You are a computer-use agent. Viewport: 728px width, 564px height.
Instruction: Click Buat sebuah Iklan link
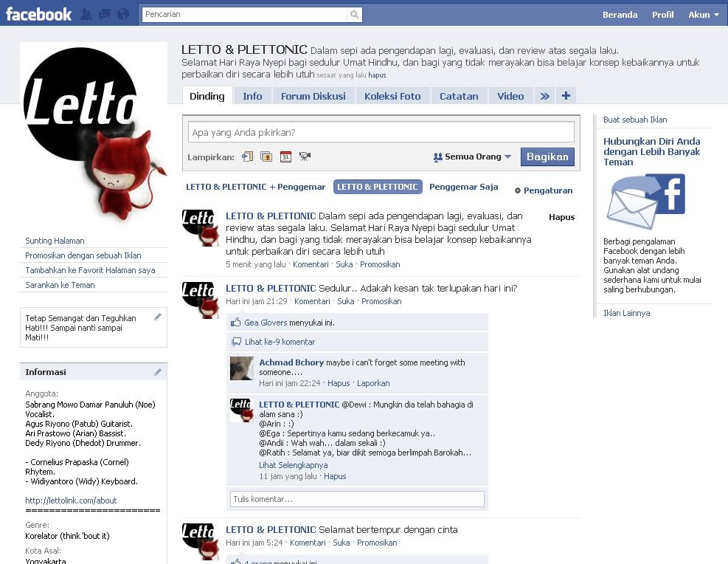(635, 120)
